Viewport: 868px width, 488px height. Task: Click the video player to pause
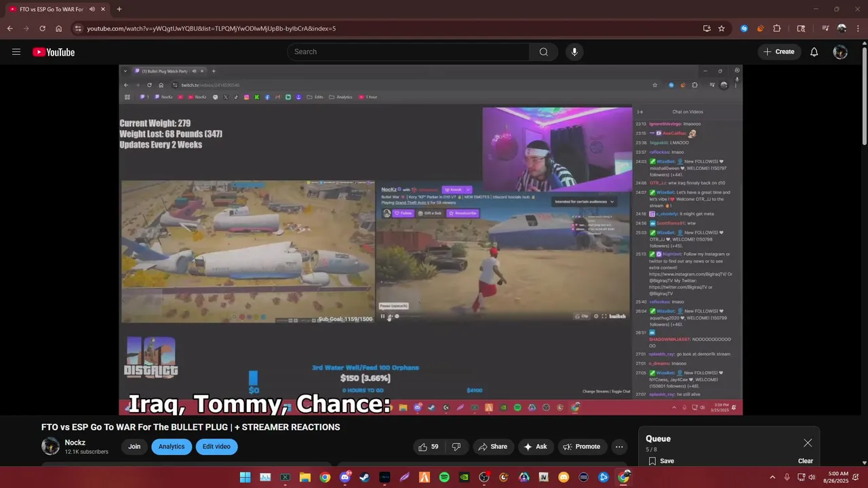tap(431, 239)
